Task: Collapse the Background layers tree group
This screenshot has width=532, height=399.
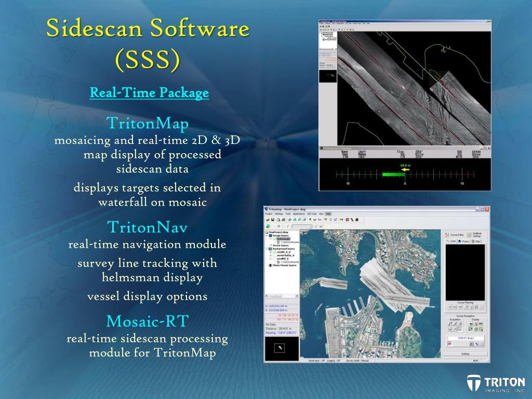Action: (267, 249)
